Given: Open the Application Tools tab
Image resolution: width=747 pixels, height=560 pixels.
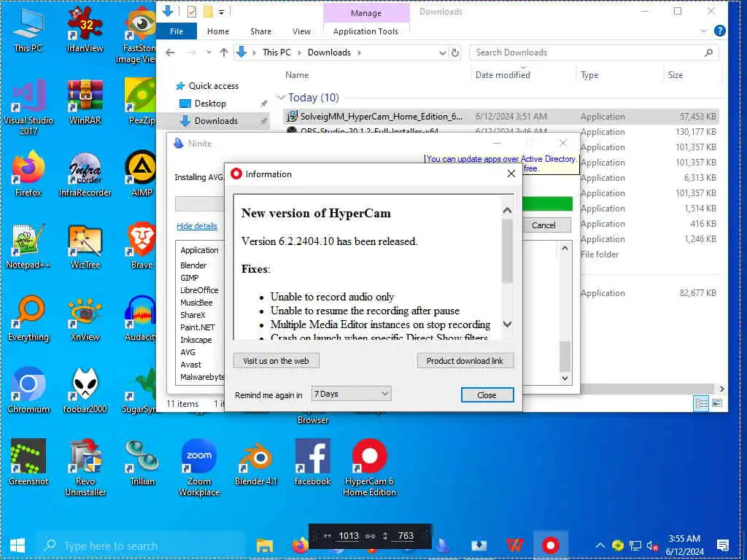Looking at the screenshot, I should coord(366,31).
